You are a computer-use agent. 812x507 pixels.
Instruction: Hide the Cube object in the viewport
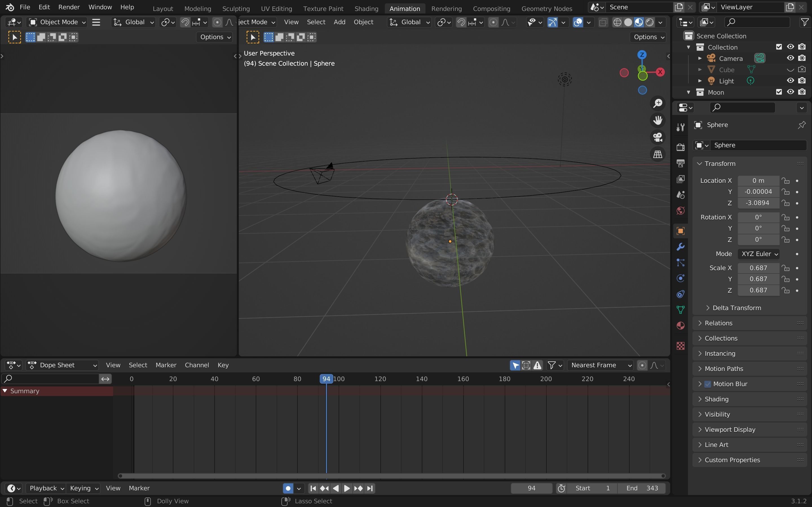pos(790,69)
